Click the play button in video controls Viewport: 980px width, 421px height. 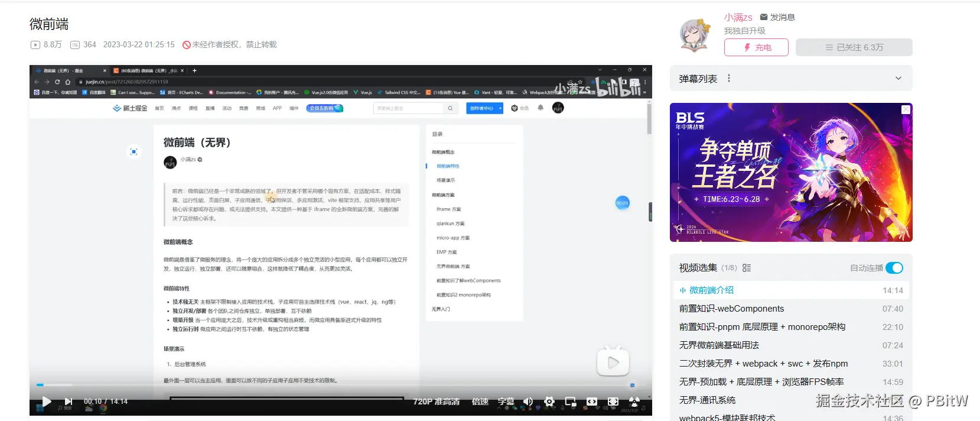[x=47, y=401]
